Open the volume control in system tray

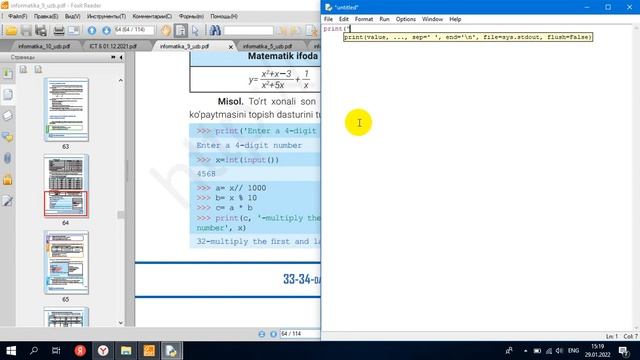(560, 351)
